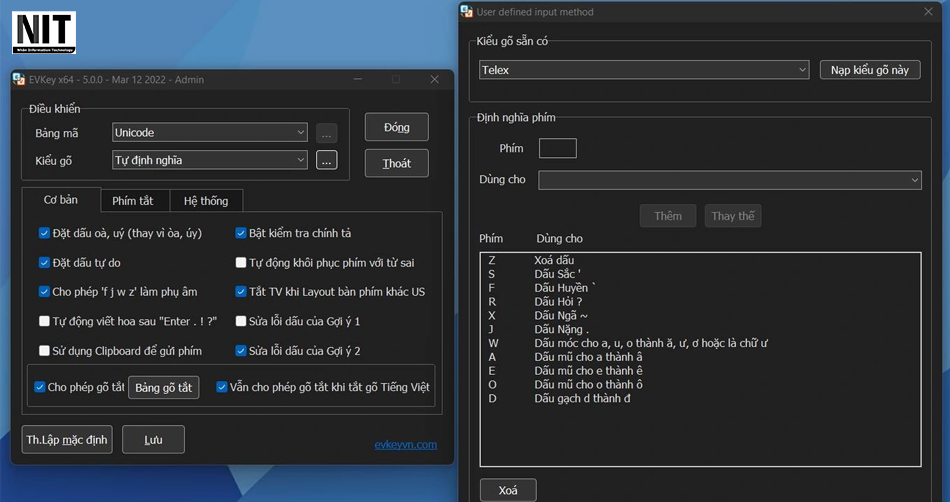Select the 'W Dấu móc' row
The image size is (950, 502).
pyautogui.click(x=700, y=343)
